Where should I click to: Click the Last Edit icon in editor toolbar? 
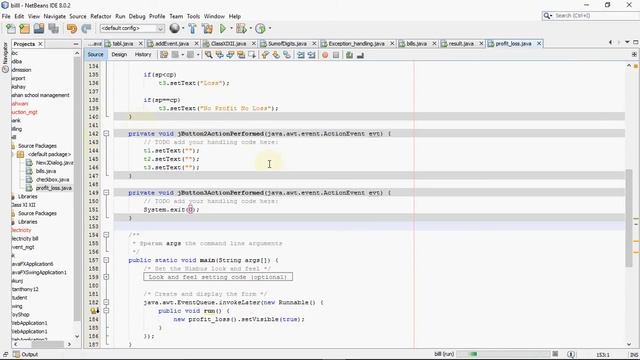(164, 55)
